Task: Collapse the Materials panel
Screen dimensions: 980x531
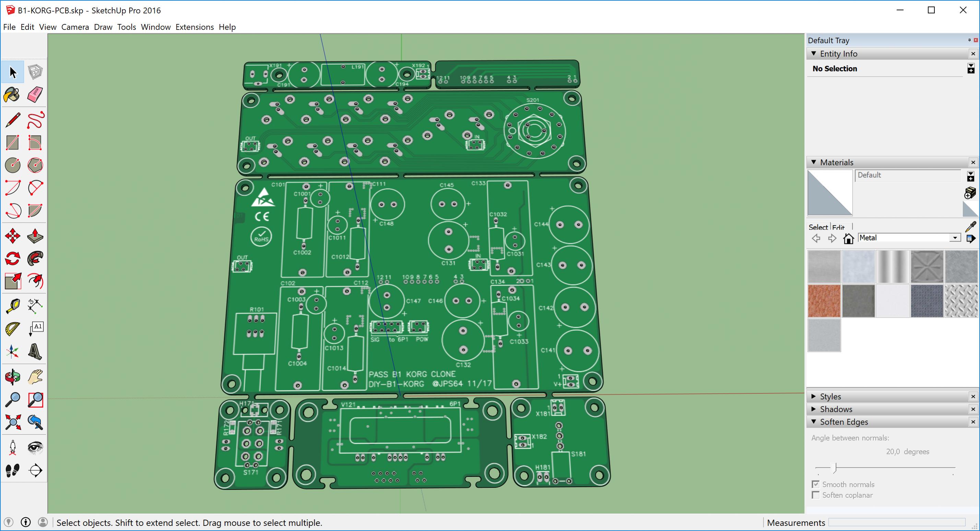Action: tap(814, 162)
